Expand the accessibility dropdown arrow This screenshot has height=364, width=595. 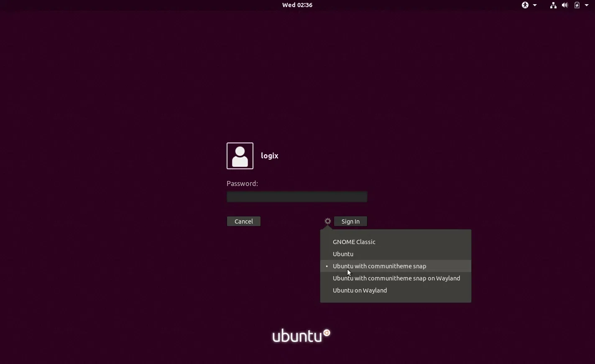click(x=535, y=5)
